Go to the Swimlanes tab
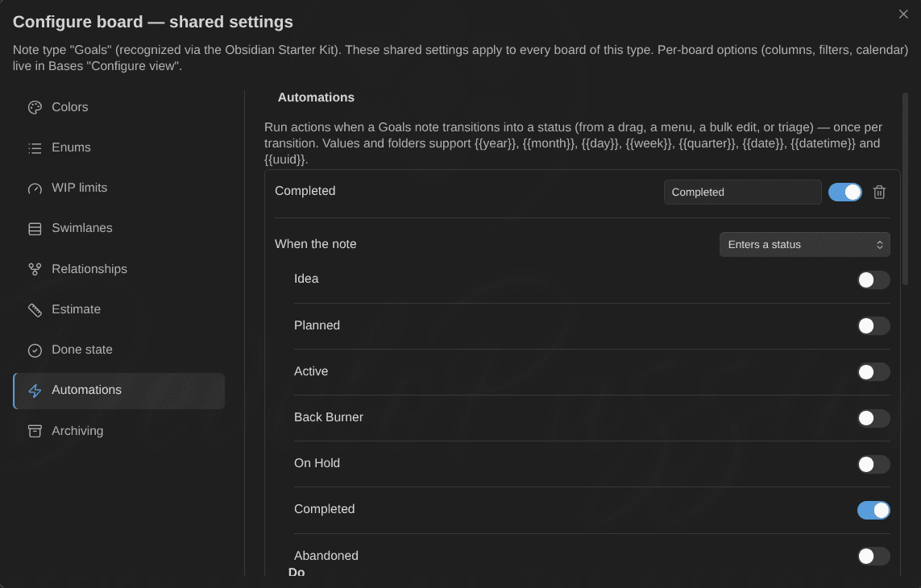 (x=118, y=229)
